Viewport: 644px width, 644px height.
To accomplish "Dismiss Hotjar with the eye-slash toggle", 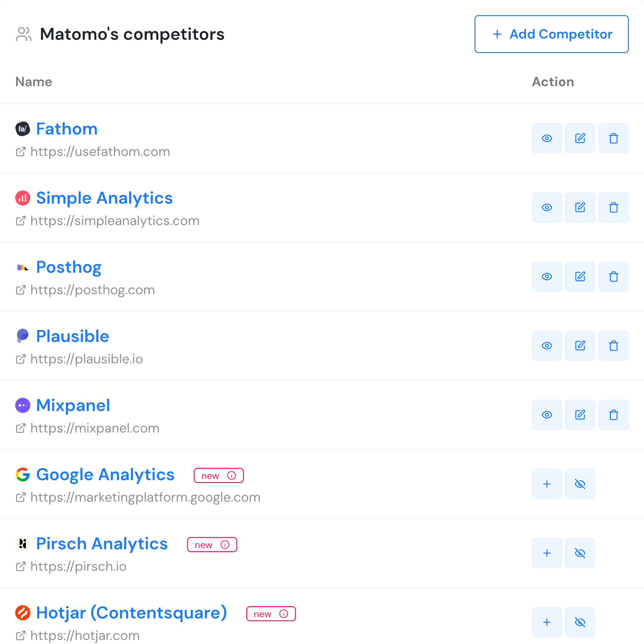I will tap(580, 622).
